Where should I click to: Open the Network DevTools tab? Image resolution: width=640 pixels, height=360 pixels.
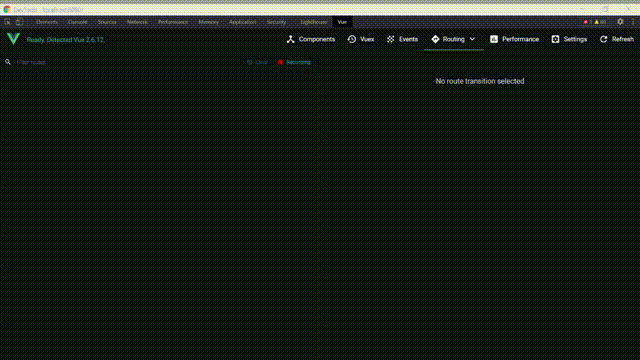(x=137, y=22)
